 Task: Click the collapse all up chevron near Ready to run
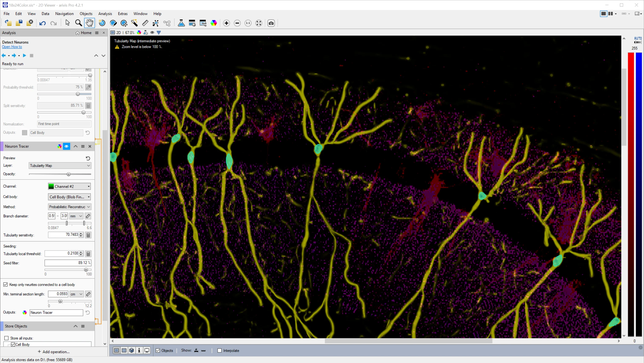pyautogui.click(x=96, y=56)
